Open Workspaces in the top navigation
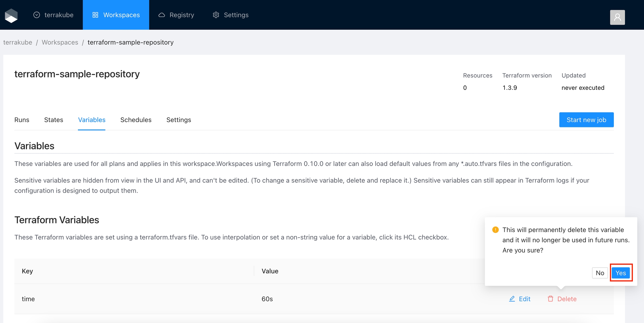The image size is (644, 323). [x=116, y=15]
